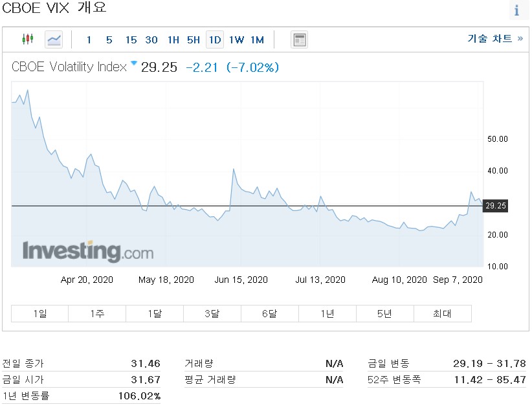This screenshot has height=411, width=532.
Task: Select the area line chart icon
Action: (x=54, y=39)
